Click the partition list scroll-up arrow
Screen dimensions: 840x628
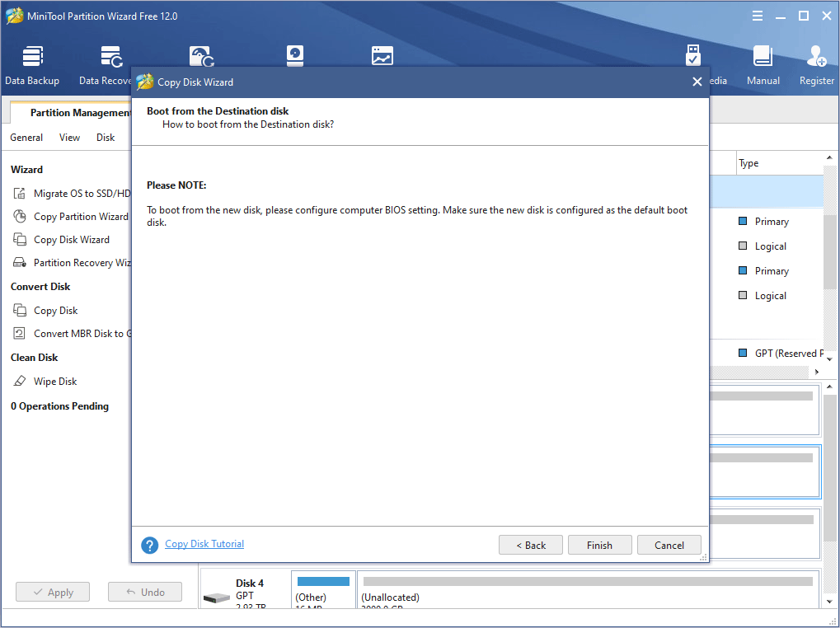(829, 158)
